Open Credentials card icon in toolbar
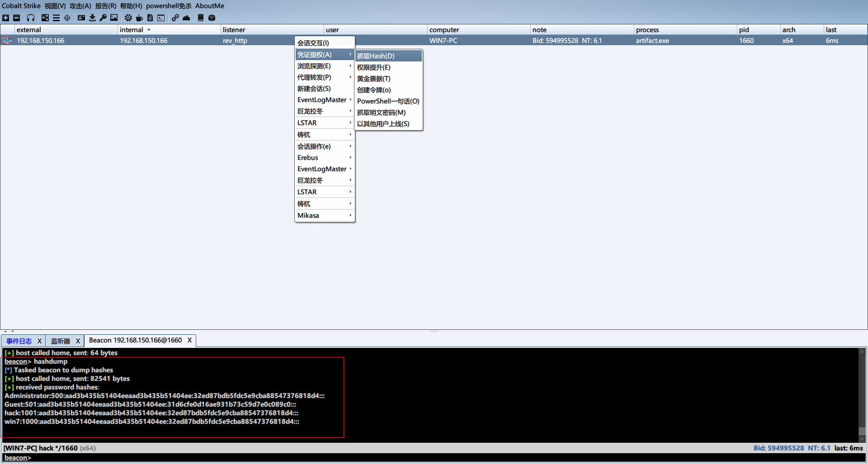 (81, 18)
